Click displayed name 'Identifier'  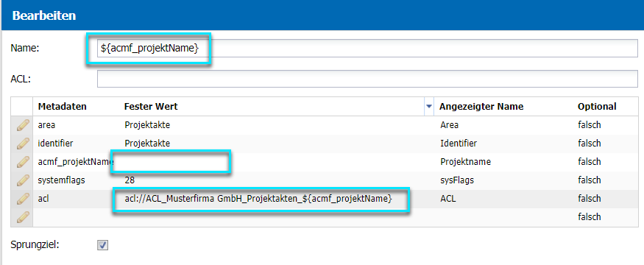click(x=459, y=144)
